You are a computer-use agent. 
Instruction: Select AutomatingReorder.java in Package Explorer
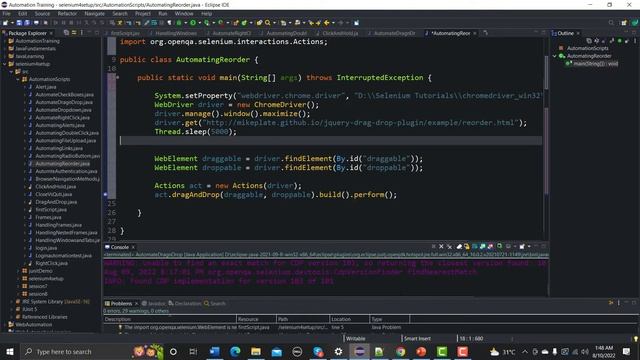click(x=62, y=164)
